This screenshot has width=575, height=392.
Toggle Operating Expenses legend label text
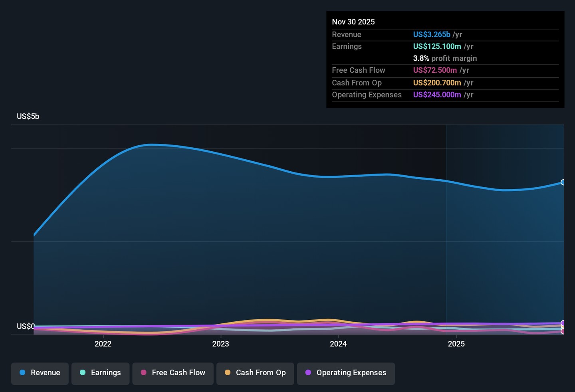351,372
